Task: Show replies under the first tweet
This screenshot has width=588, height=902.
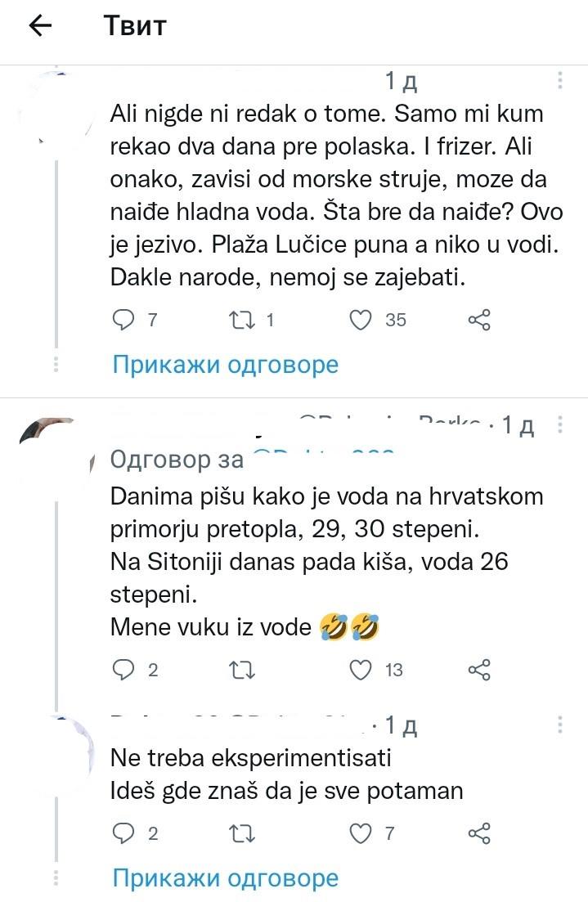Action: point(225,364)
